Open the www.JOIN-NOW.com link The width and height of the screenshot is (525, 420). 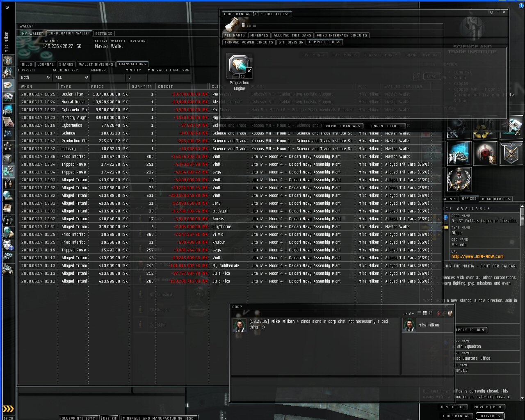click(x=477, y=257)
